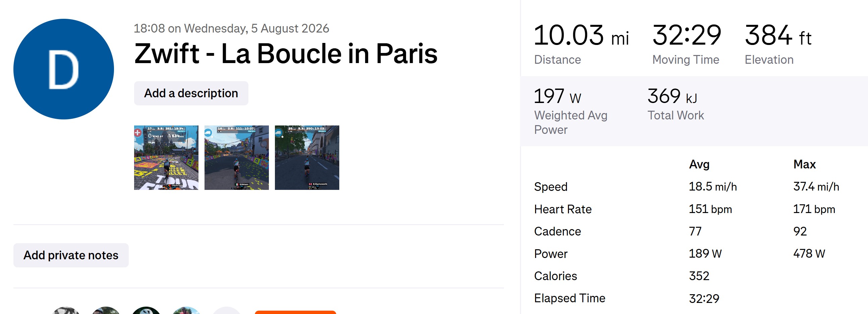Viewport: 868px width, 314px height.
Task: Click the 32:29 Moving Time stat
Action: [x=686, y=44]
